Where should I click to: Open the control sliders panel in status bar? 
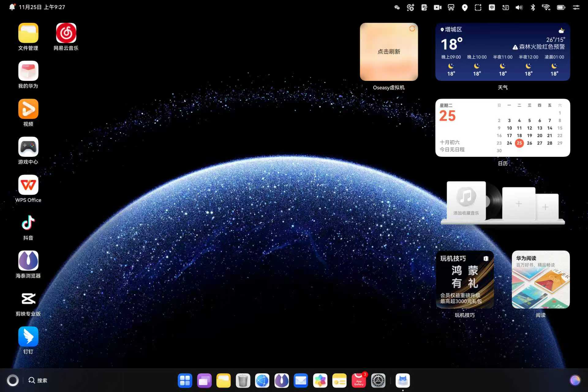point(577,7)
